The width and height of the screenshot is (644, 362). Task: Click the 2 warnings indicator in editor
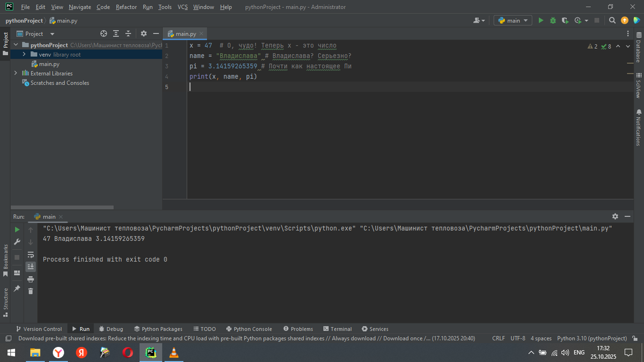click(593, 47)
